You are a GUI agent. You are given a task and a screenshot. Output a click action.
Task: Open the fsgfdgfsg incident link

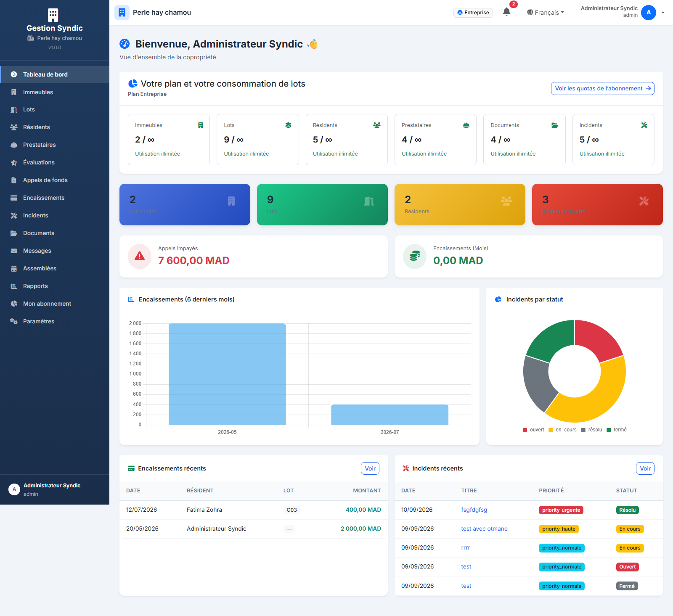(474, 510)
